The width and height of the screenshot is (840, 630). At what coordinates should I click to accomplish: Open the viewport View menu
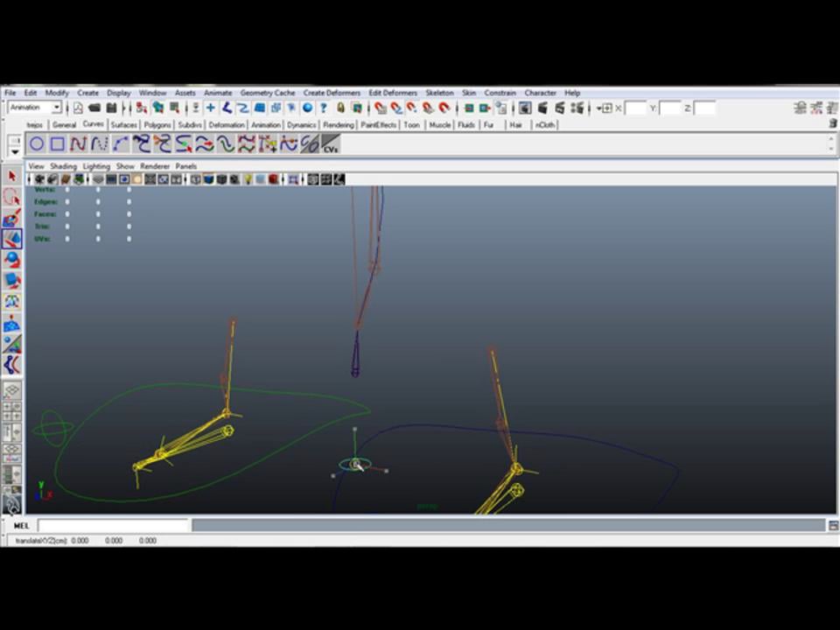pos(37,166)
